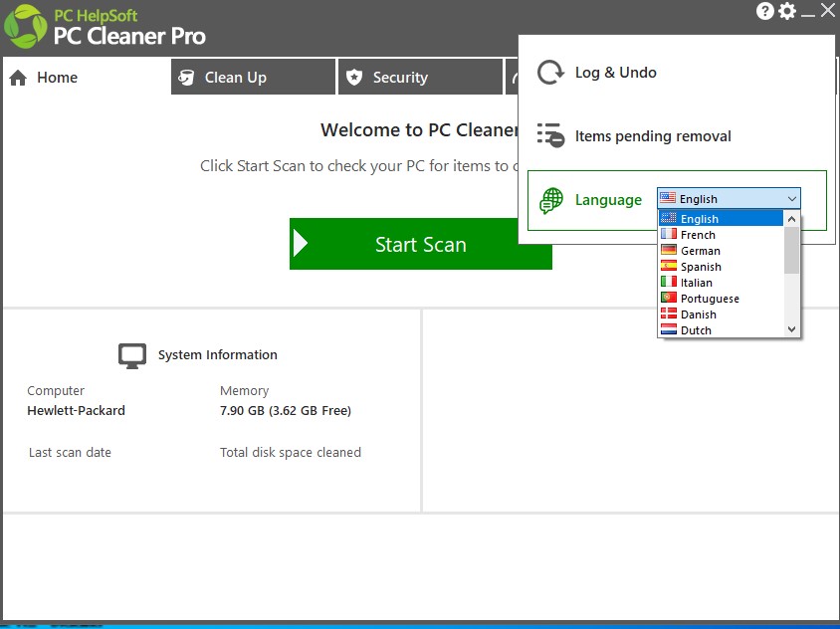This screenshot has width=840, height=629.
Task: Close the PC Cleaner Pro window
Action: pos(828,10)
